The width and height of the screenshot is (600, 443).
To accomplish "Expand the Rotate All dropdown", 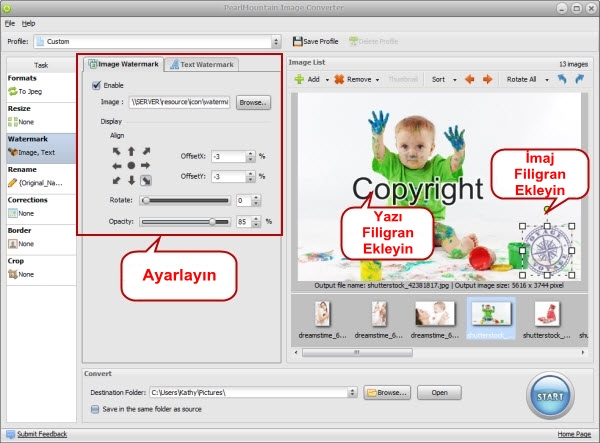I will (x=546, y=79).
